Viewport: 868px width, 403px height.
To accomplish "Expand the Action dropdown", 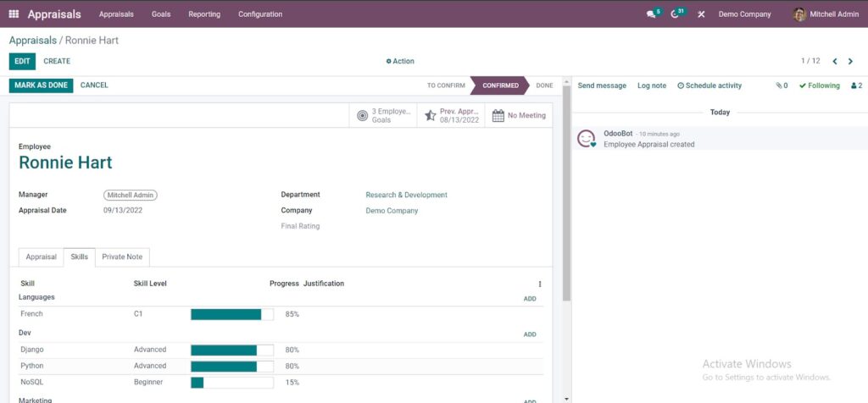I will click(x=400, y=61).
